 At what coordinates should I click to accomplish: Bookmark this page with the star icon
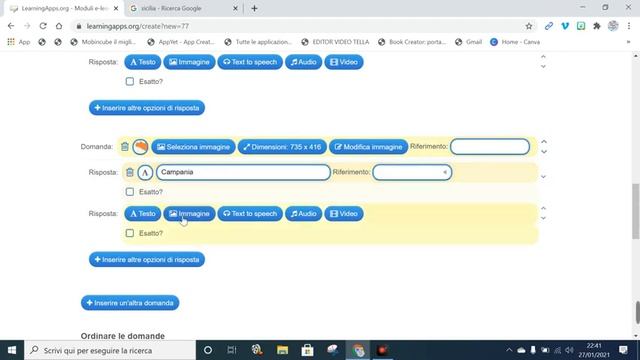click(529, 26)
